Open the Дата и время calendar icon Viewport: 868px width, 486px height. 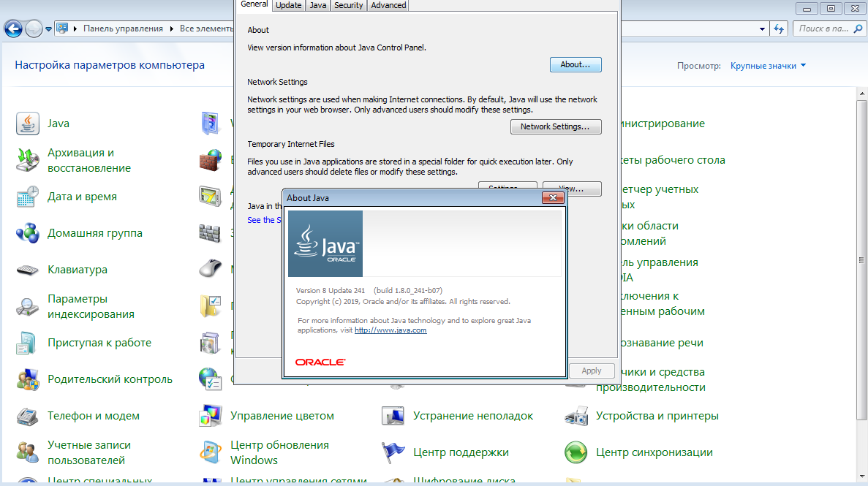point(27,197)
